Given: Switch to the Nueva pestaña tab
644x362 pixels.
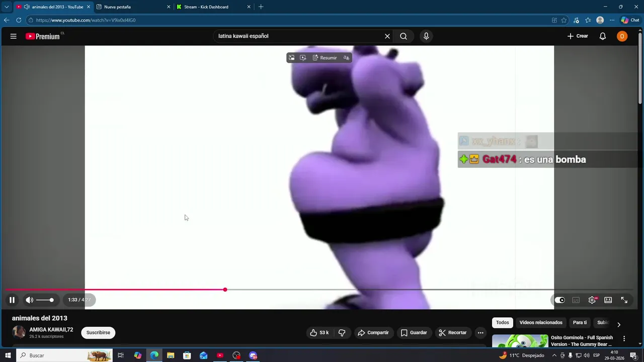Looking at the screenshot, I should [x=132, y=7].
